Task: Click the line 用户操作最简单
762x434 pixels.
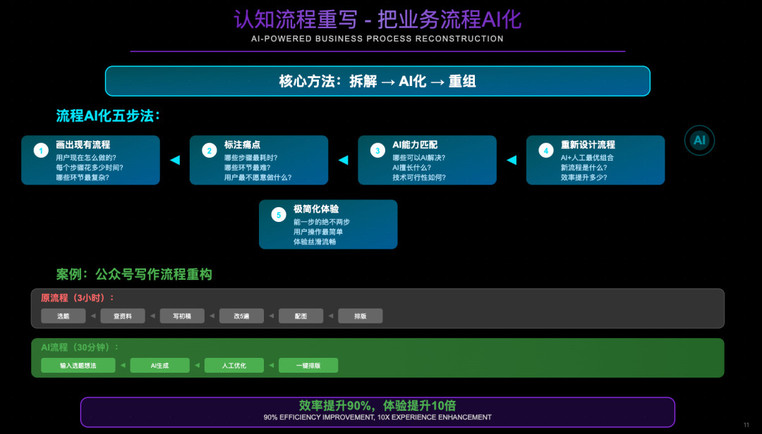Action: point(318,232)
